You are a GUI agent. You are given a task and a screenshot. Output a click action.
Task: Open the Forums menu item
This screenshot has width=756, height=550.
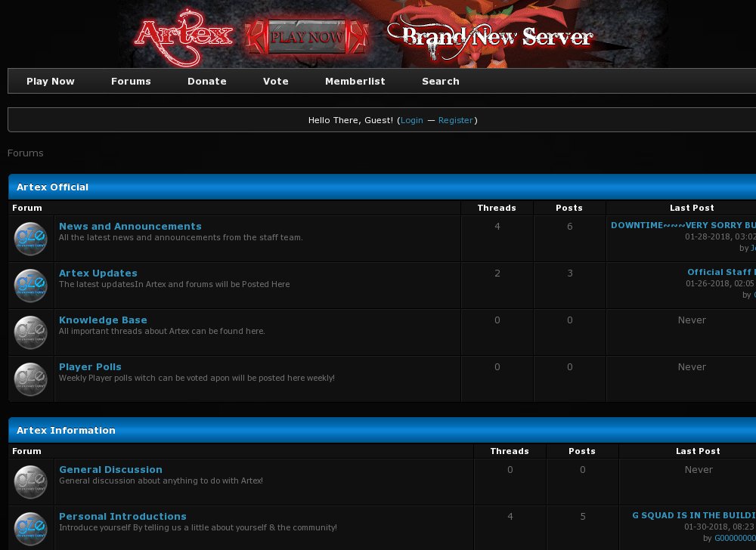[x=131, y=81]
